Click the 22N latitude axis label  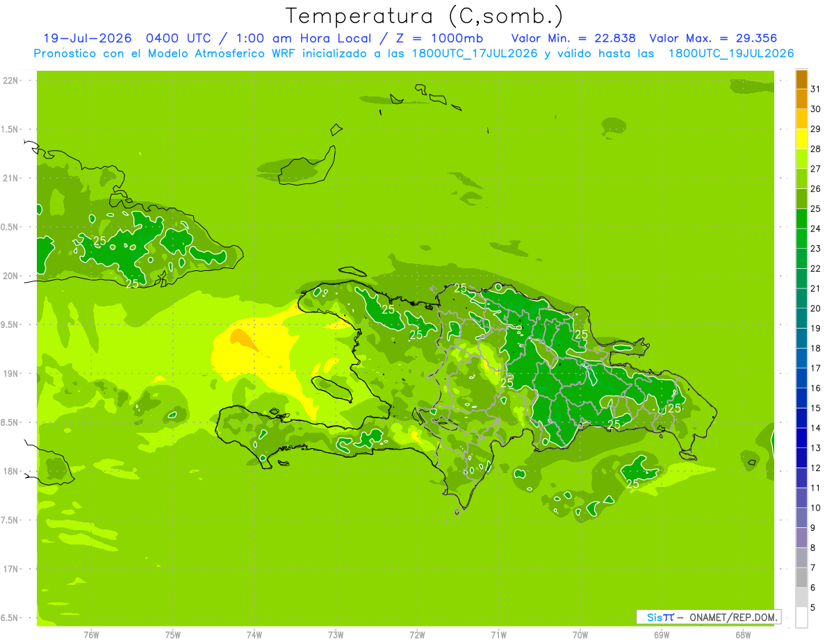click(10, 81)
